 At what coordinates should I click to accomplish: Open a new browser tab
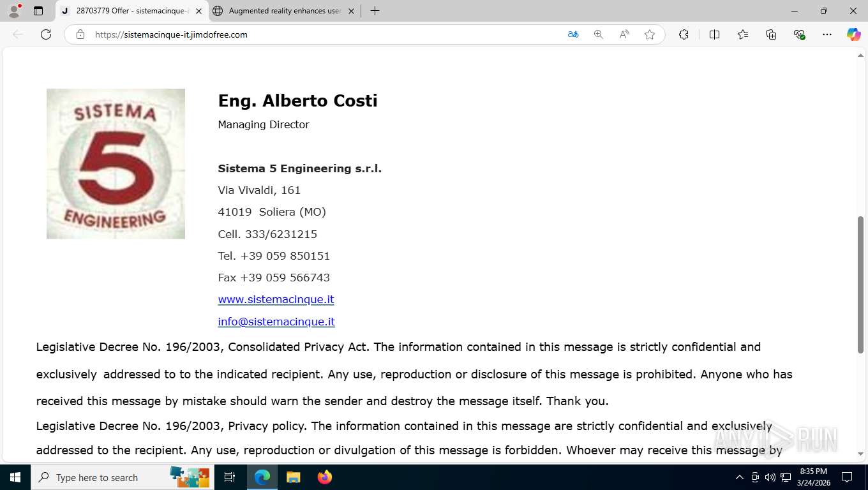point(375,11)
